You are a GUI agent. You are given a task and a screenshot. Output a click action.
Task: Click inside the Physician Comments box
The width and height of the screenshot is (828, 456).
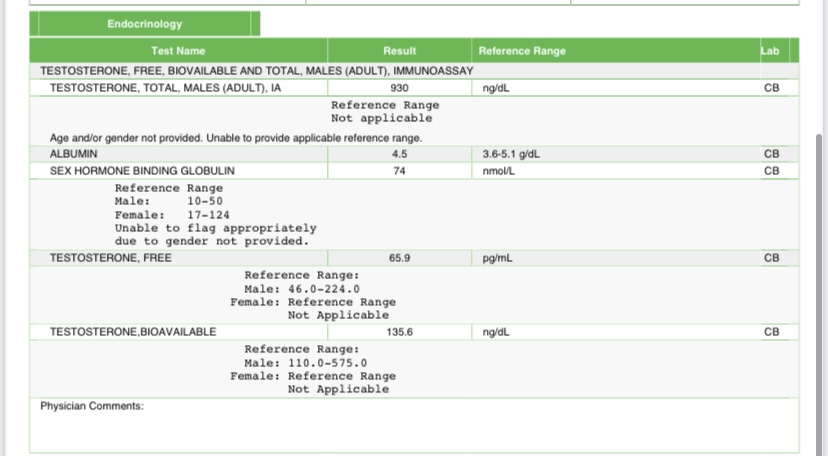(x=414, y=428)
